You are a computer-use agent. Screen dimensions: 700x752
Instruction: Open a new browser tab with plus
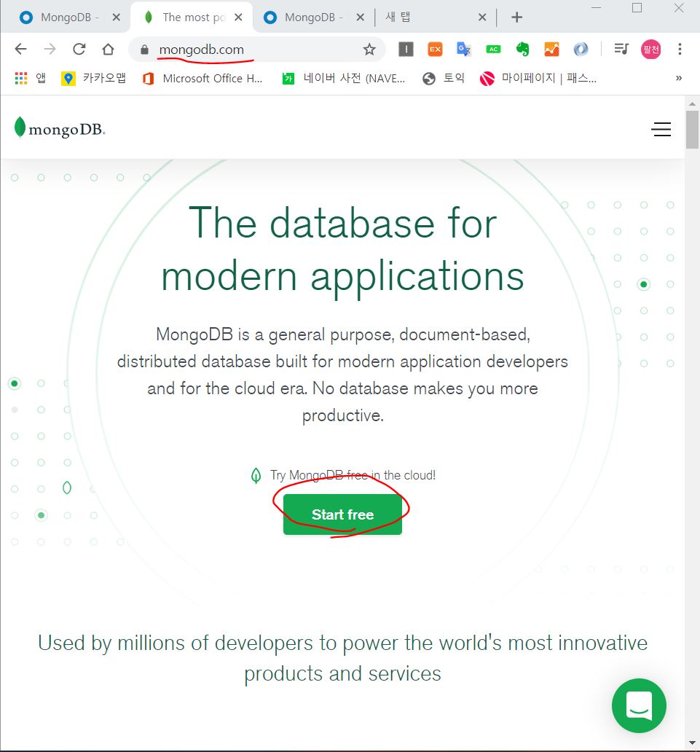click(516, 17)
